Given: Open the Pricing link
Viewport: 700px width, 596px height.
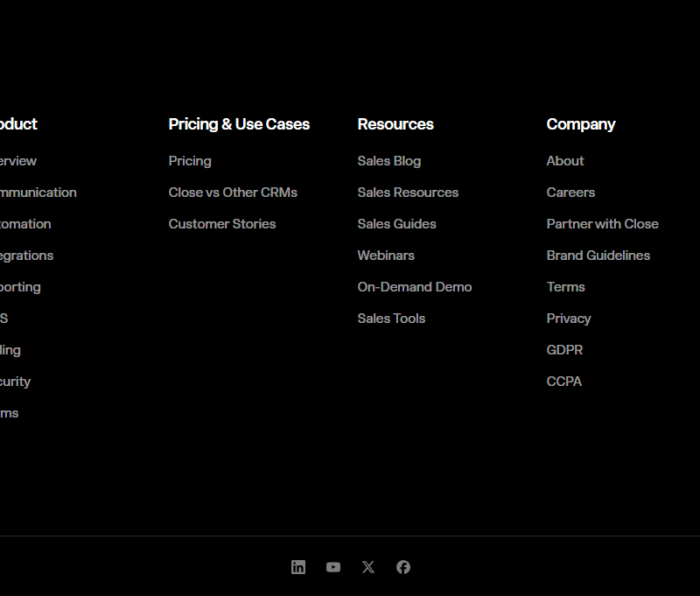Looking at the screenshot, I should tap(190, 161).
